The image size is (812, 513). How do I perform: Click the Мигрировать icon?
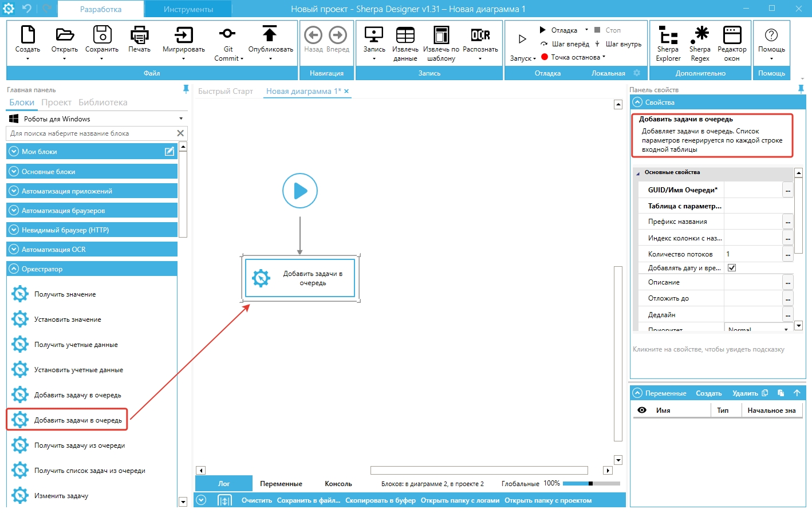coord(183,35)
